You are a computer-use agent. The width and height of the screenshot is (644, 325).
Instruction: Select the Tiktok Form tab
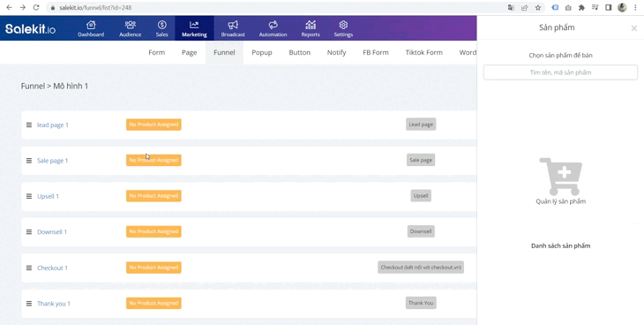pos(423,53)
